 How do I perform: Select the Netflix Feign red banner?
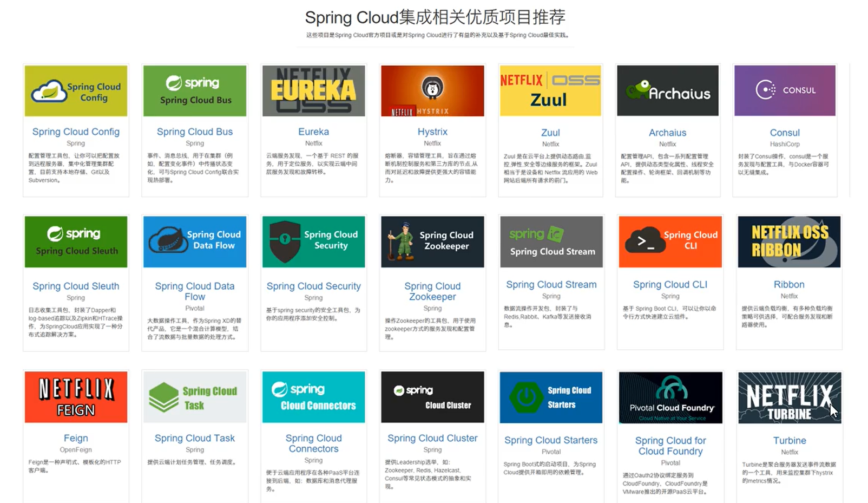76,397
